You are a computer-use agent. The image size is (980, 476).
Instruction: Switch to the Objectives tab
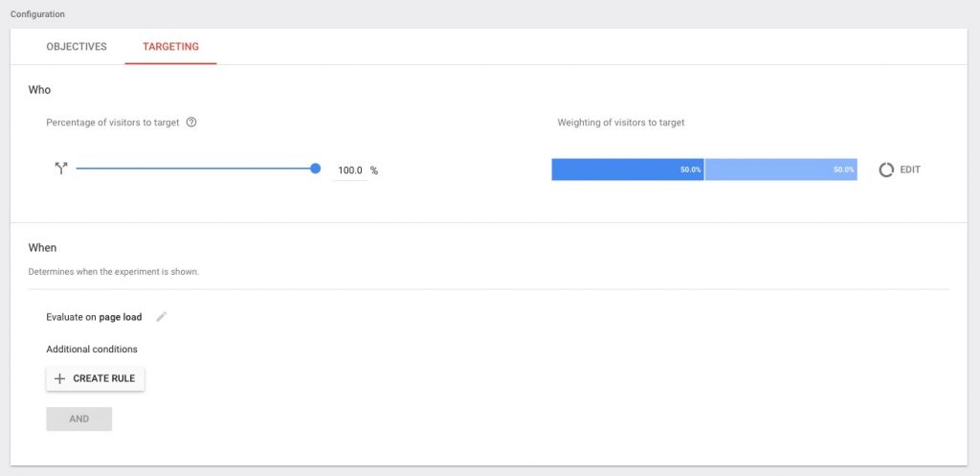pyautogui.click(x=77, y=46)
